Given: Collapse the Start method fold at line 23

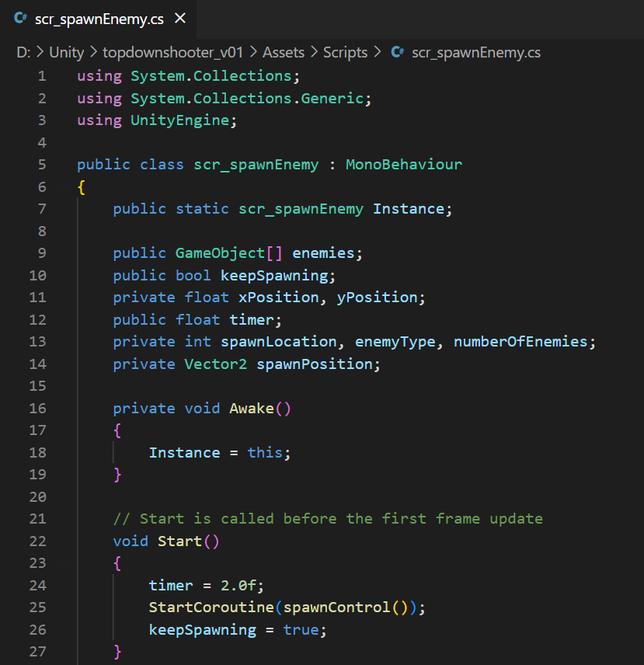Looking at the screenshot, I should (x=64, y=563).
